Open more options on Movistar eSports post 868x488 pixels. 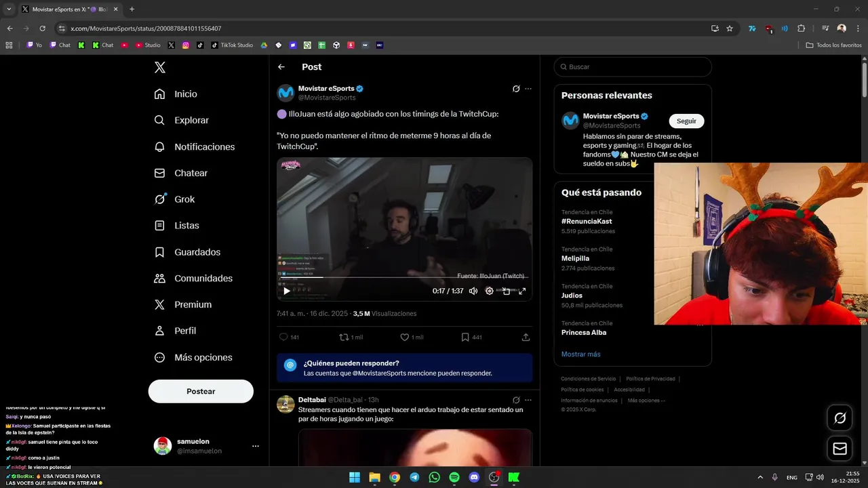528,89
